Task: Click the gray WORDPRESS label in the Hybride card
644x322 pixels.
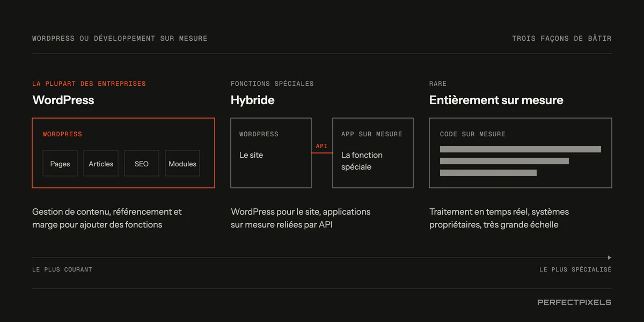Action: [x=259, y=134]
